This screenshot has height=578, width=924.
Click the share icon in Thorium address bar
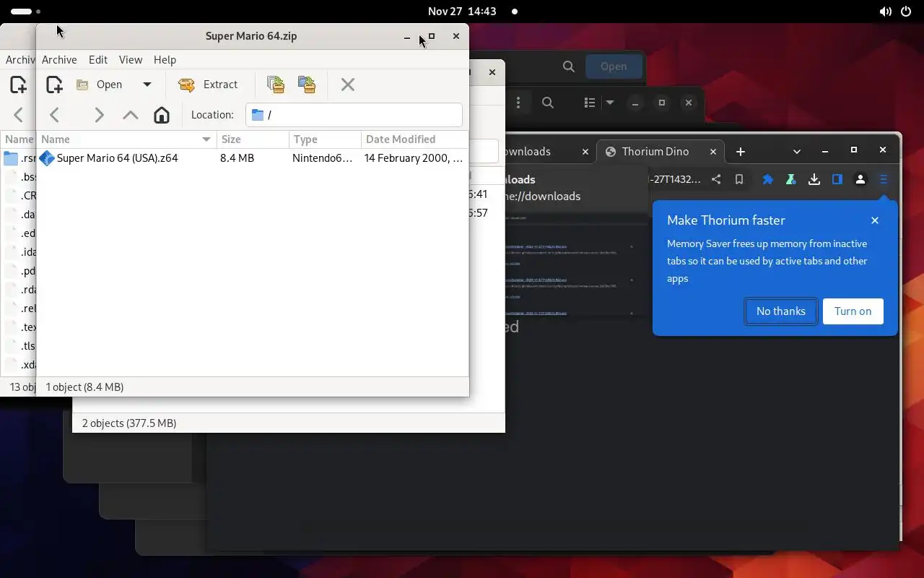tap(716, 180)
